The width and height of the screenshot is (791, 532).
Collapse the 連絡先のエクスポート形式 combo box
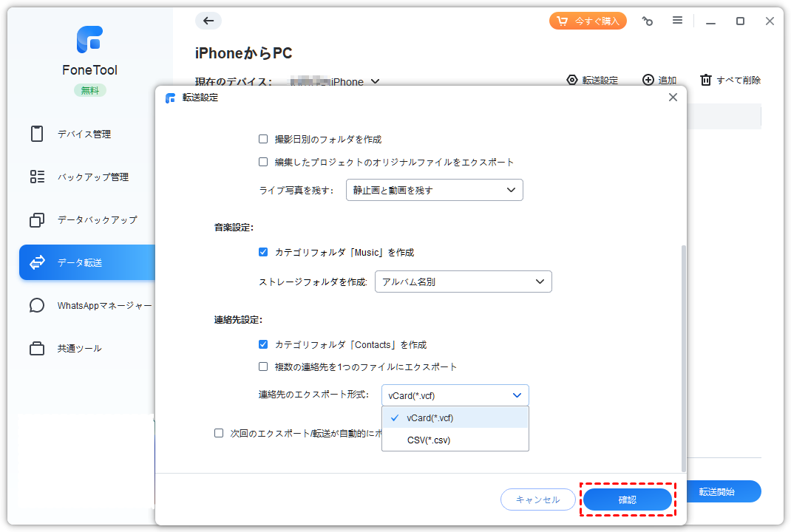pos(455,395)
